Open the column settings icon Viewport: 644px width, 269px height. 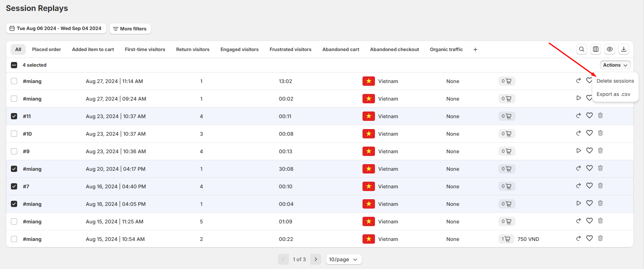tap(596, 49)
